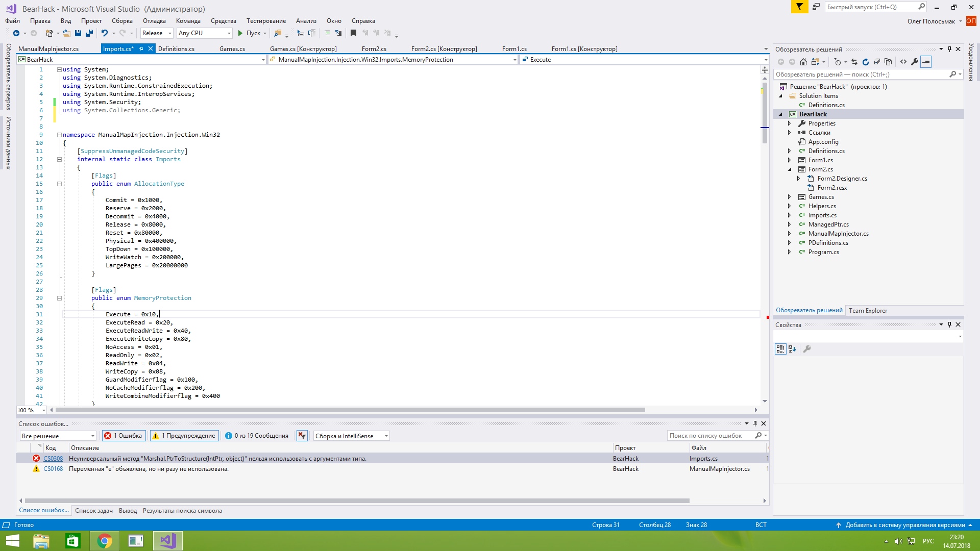
Task: Open properties via wrench icon in Solution Explorer
Action: pyautogui.click(x=915, y=62)
